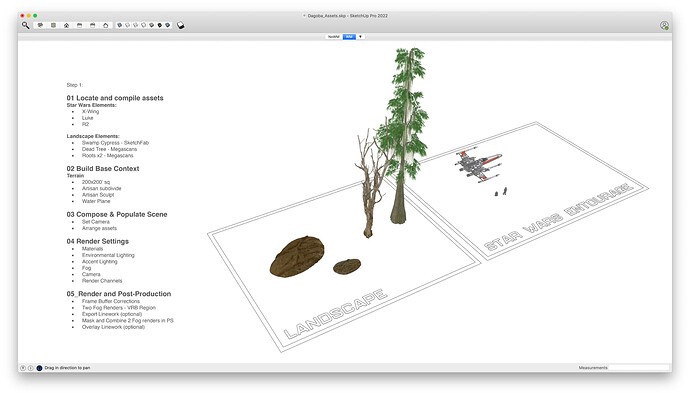Select the small brown root mound
690x396 pixels.
(347, 266)
